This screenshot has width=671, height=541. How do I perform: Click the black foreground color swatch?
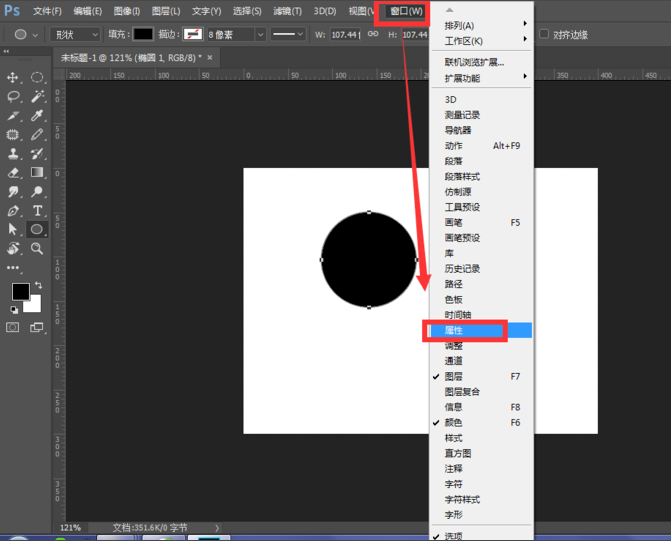pos(21,291)
